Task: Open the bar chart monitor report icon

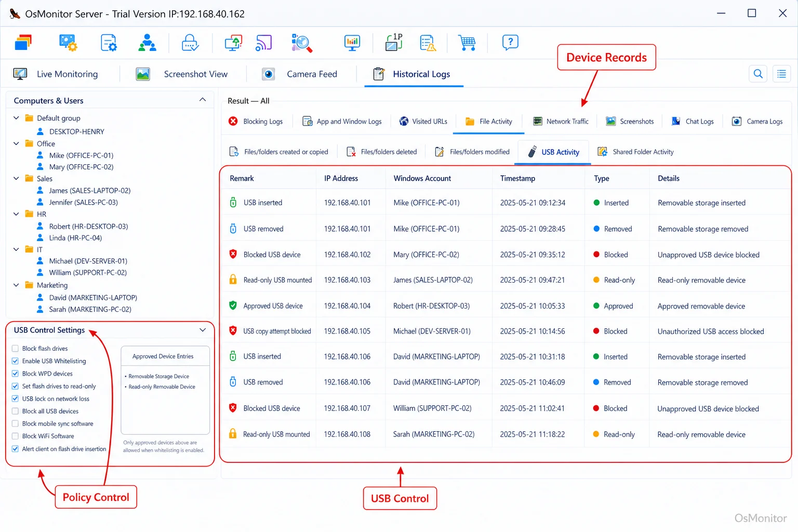Action: coord(352,43)
